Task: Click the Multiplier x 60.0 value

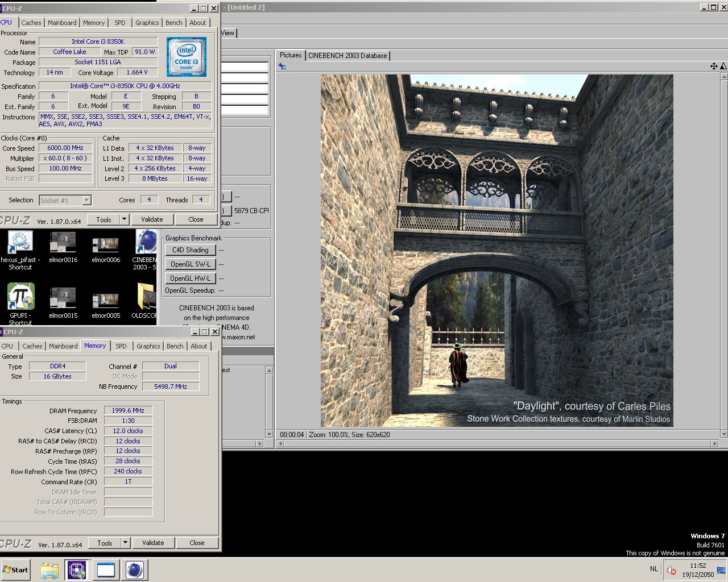Action: click(x=65, y=158)
